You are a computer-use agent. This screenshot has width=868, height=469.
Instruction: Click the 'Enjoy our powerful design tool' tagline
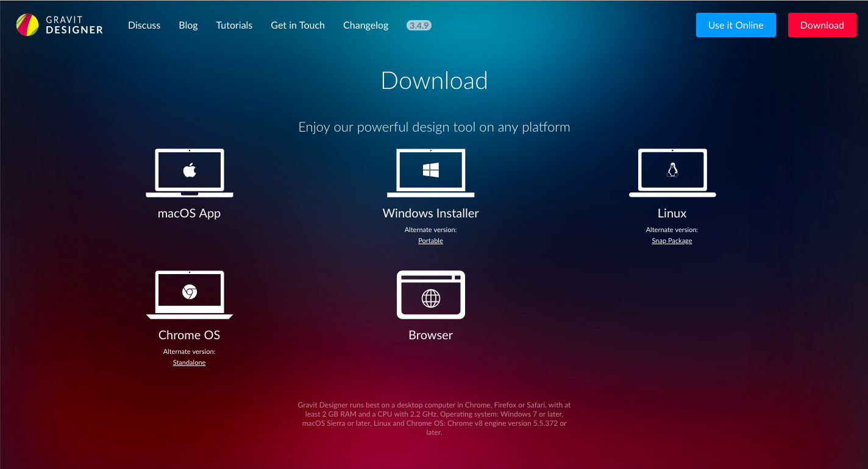tap(434, 127)
